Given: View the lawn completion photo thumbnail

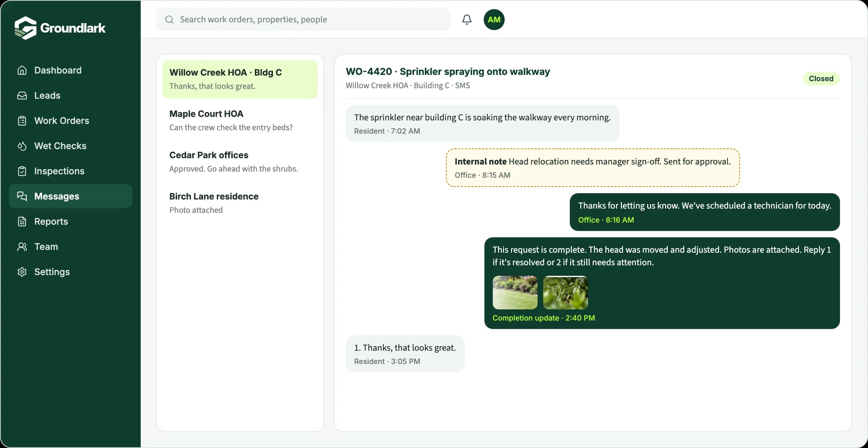Looking at the screenshot, I should pyautogui.click(x=515, y=293).
